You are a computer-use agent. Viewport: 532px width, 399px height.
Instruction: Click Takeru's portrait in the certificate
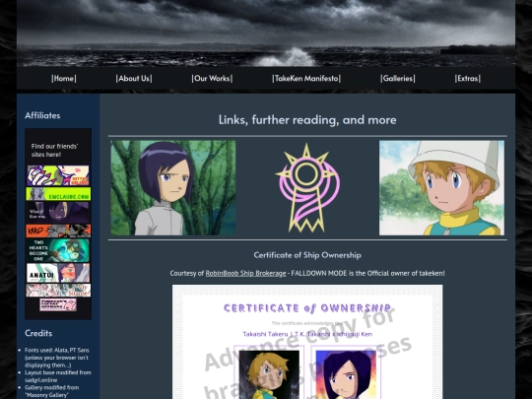pyautogui.click(x=269, y=374)
